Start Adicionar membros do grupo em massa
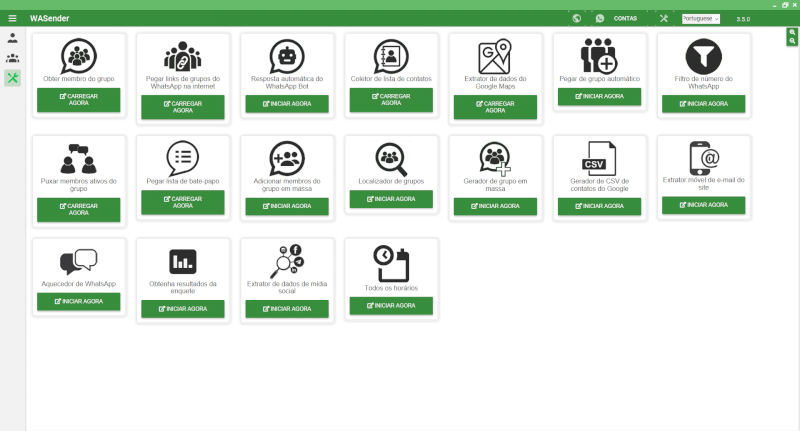 pyautogui.click(x=287, y=206)
